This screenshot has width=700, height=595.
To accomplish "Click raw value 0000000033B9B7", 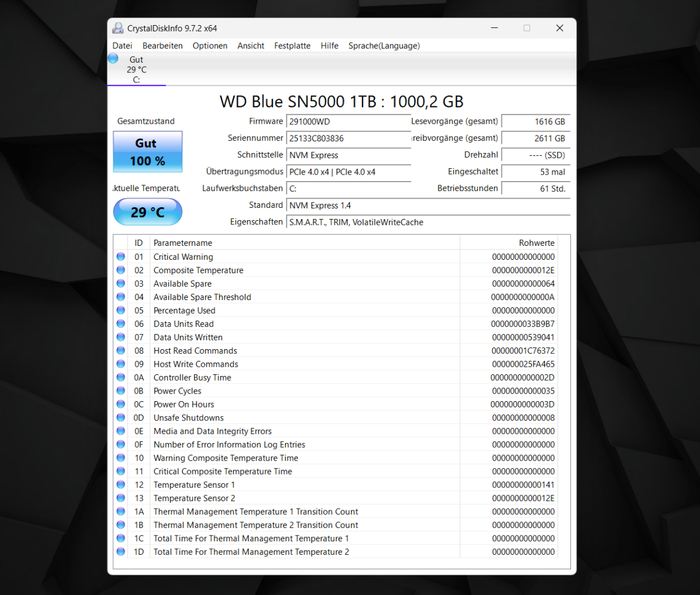I will (523, 323).
